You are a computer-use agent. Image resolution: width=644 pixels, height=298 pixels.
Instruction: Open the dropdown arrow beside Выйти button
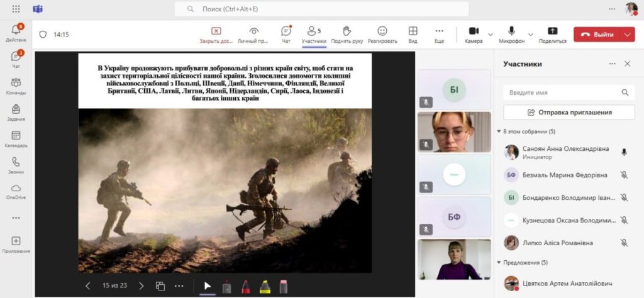coord(627,35)
